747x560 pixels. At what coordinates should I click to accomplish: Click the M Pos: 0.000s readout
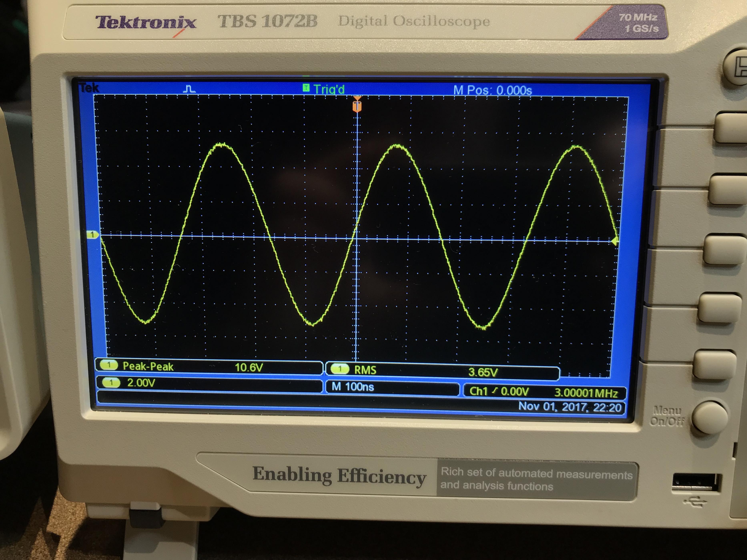pyautogui.click(x=492, y=90)
